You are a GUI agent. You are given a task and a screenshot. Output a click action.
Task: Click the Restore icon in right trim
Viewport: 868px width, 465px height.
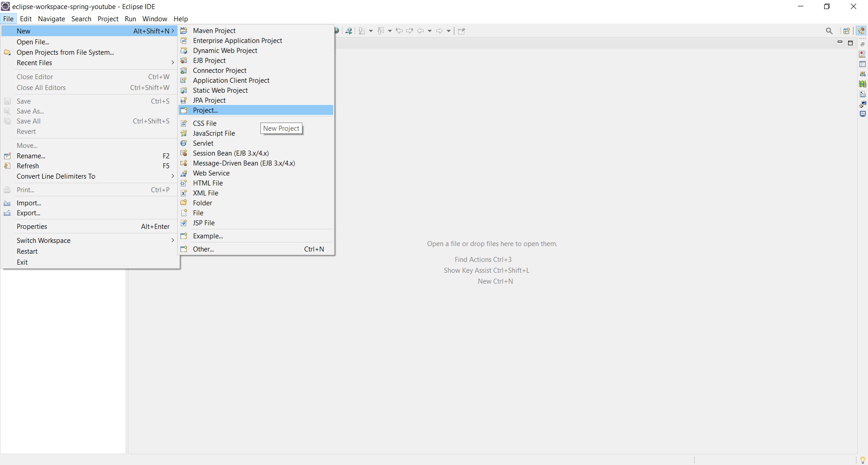tap(863, 44)
